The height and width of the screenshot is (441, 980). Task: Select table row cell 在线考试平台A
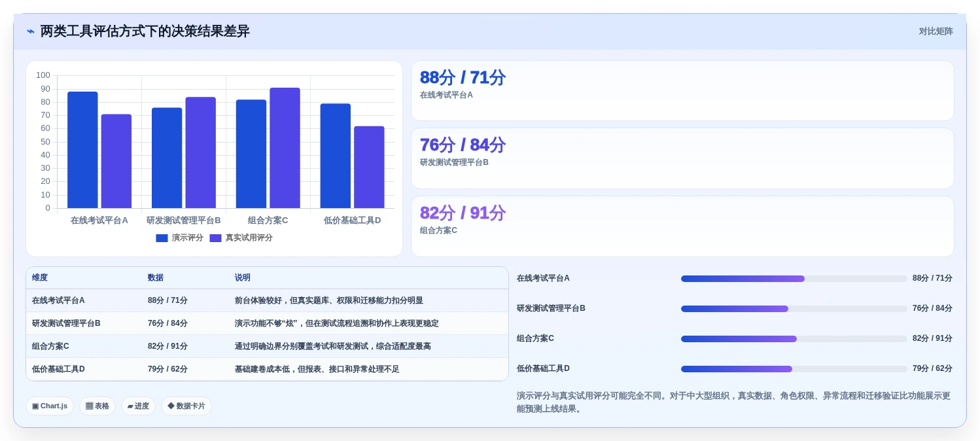click(x=58, y=301)
